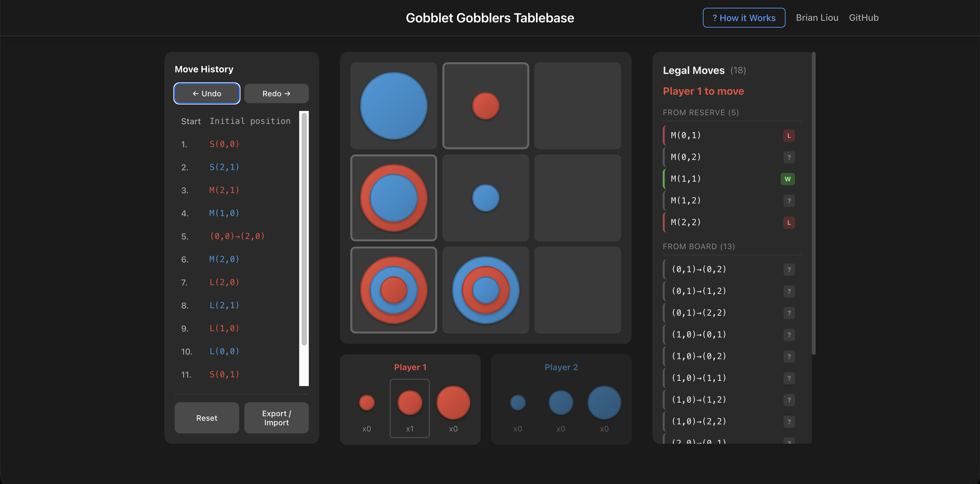Select Player 1's medium reserve piece
Viewport: 980px width, 484px height.
409,403
